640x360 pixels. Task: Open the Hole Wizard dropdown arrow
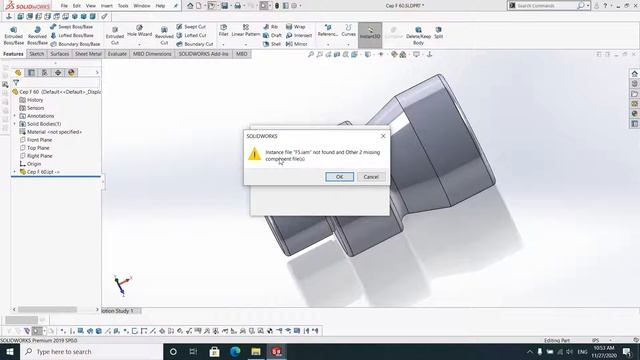140,44
